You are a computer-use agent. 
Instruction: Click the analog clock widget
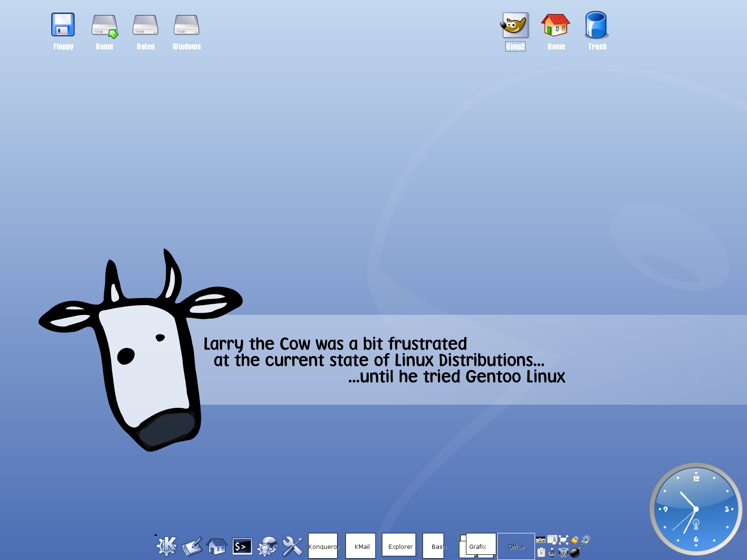coord(696,509)
